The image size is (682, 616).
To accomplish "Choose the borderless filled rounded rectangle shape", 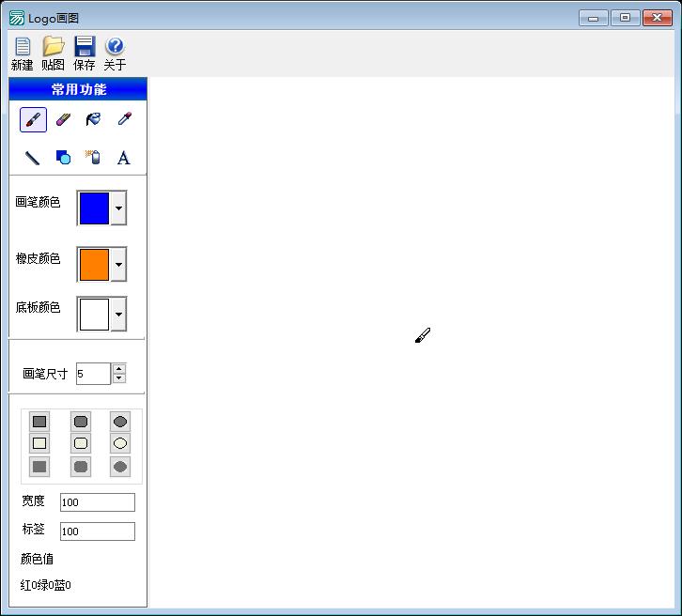I will tap(81, 467).
